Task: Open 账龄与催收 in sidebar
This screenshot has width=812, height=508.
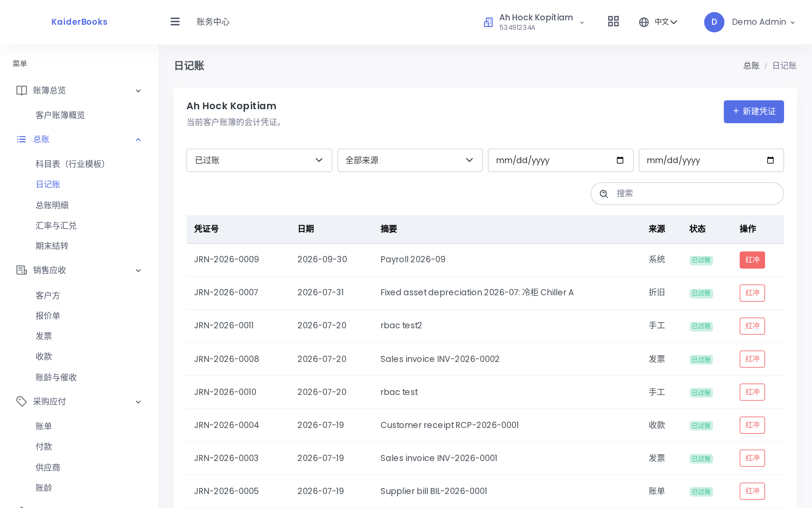Action: pos(56,377)
